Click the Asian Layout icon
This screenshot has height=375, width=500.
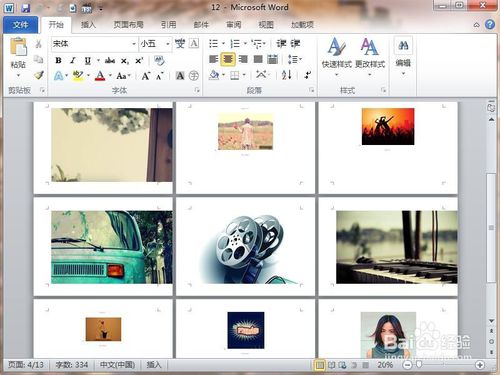[x=261, y=75]
